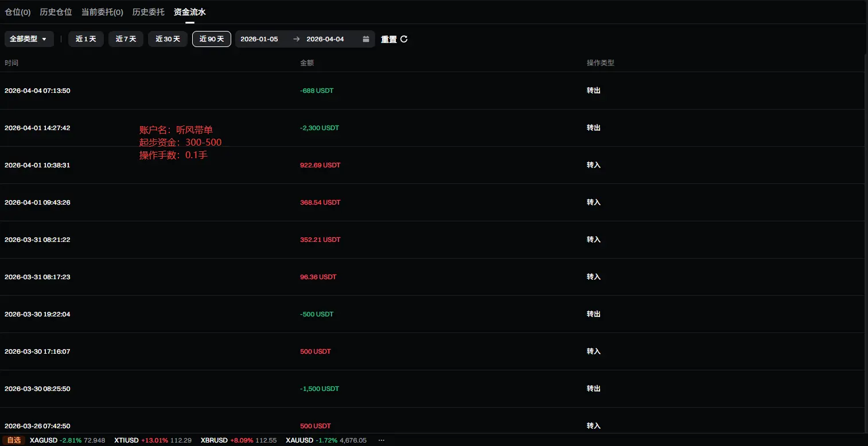Open the calendar icon in the date range picker
The width and height of the screenshot is (868, 446).
[366, 39]
